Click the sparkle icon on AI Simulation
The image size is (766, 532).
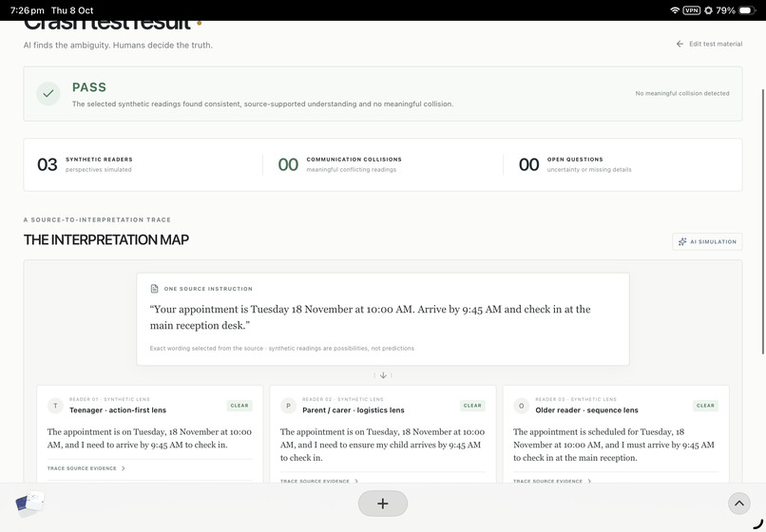point(682,241)
